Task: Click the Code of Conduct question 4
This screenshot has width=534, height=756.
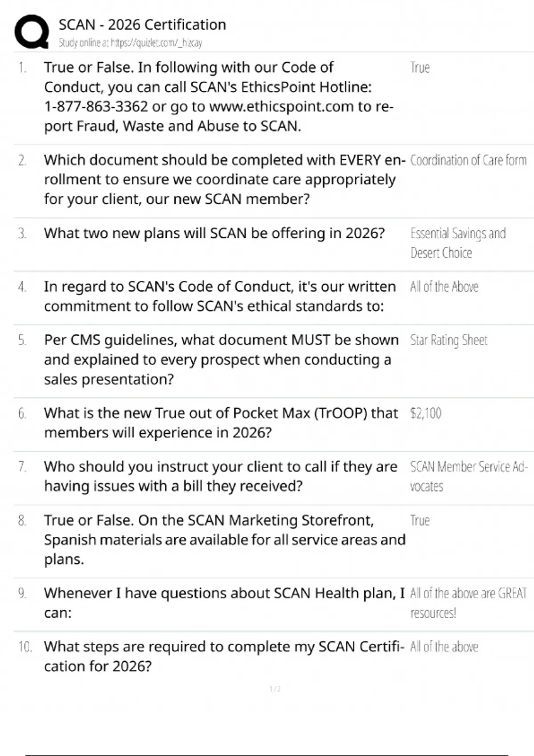Action: point(219,296)
